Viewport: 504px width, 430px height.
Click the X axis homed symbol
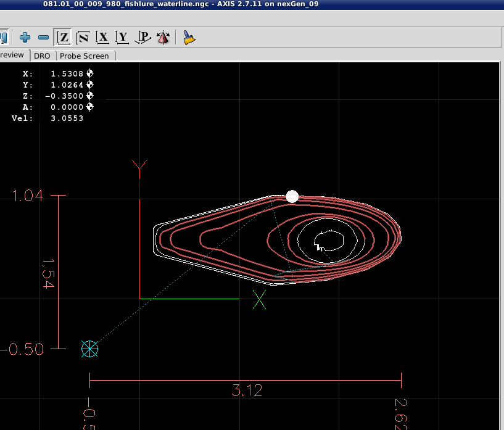point(90,73)
